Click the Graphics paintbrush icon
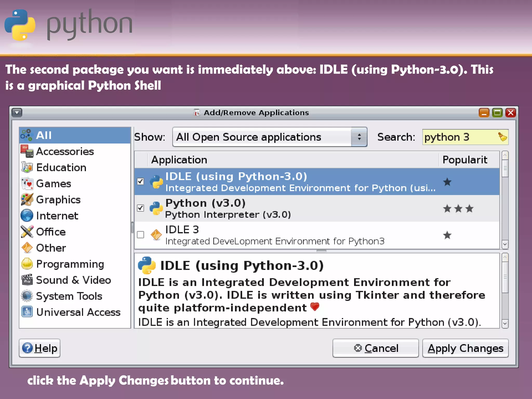 coord(27,199)
